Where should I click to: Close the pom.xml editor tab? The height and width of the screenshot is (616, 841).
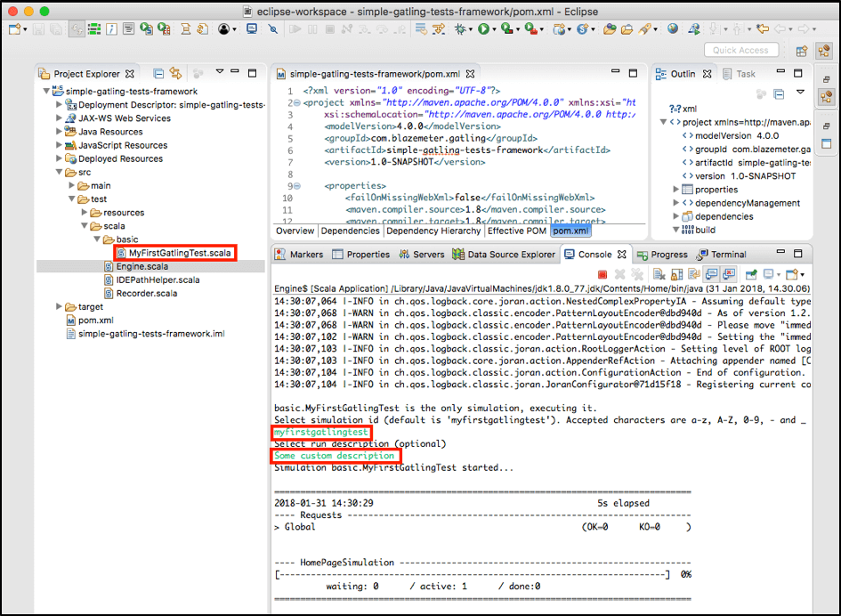pos(471,74)
